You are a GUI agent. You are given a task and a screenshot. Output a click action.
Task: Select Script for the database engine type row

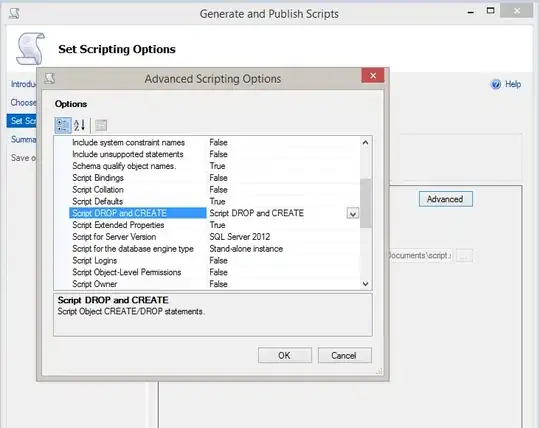[214, 249]
